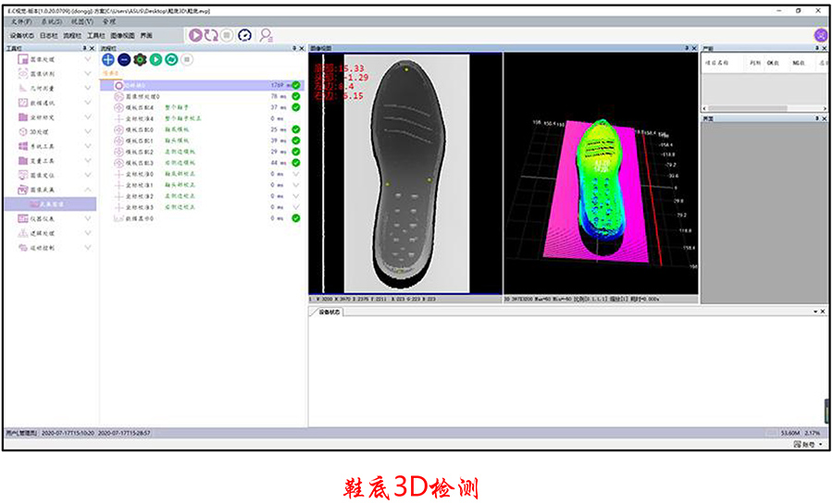
Task: Click the 设备状态 toolbar button
Action: 22,35
